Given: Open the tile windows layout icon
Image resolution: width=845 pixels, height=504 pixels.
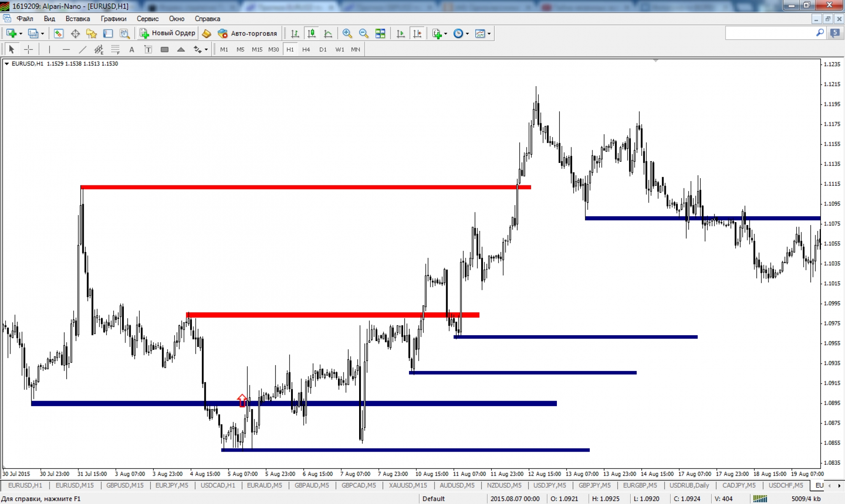Looking at the screenshot, I should 380,33.
